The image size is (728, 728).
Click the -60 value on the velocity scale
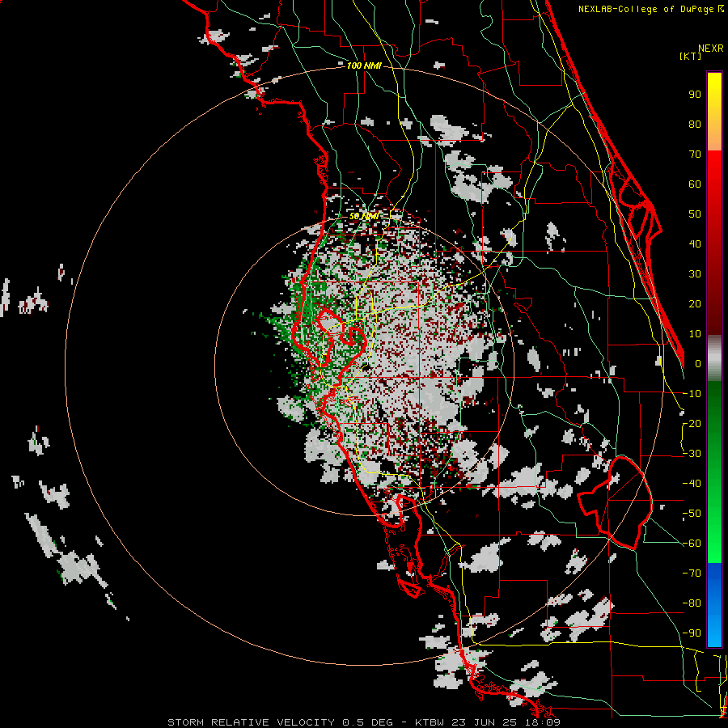(692, 544)
